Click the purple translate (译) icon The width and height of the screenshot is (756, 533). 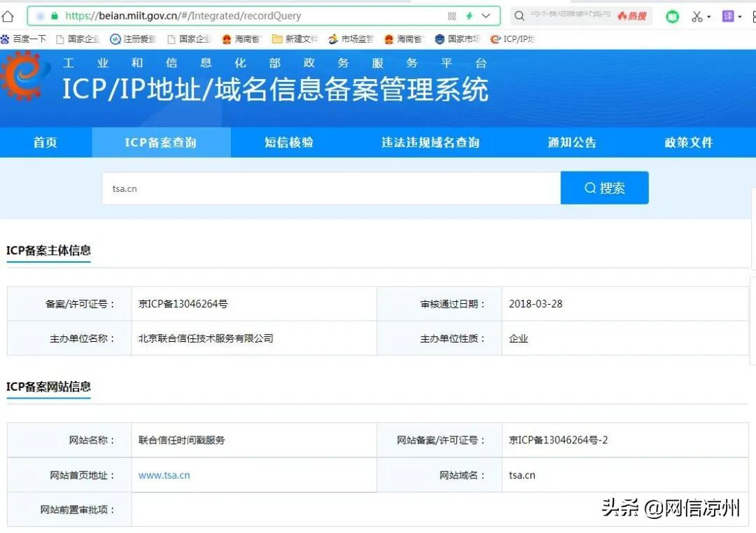(x=728, y=16)
